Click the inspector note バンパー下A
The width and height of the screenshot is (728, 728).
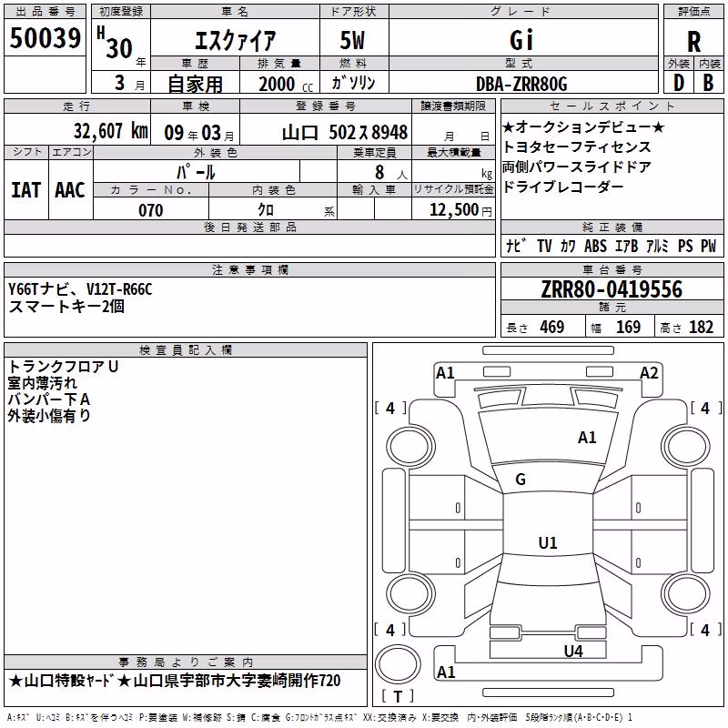point(49,399)
